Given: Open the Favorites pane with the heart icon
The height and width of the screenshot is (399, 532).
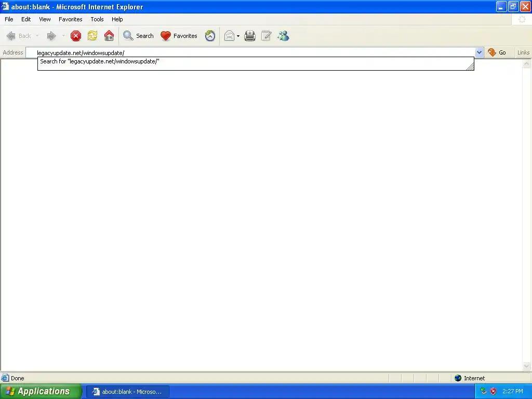Looking at the screenshot, I should click(179, 36).
